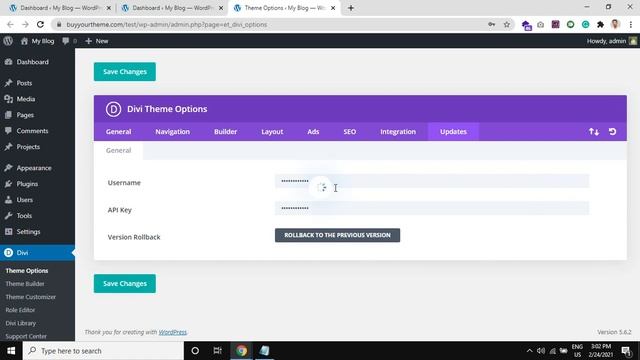Click the Divi D logo icon
The image size is (640, 360).
point(113,109)
